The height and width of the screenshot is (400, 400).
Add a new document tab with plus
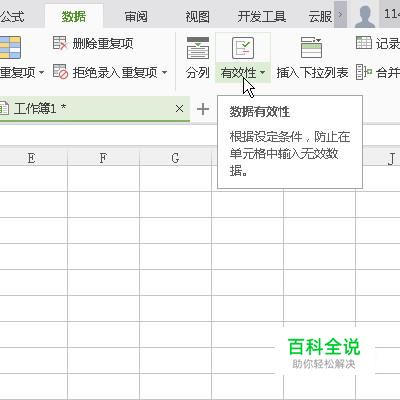click(x=203, y=109)
